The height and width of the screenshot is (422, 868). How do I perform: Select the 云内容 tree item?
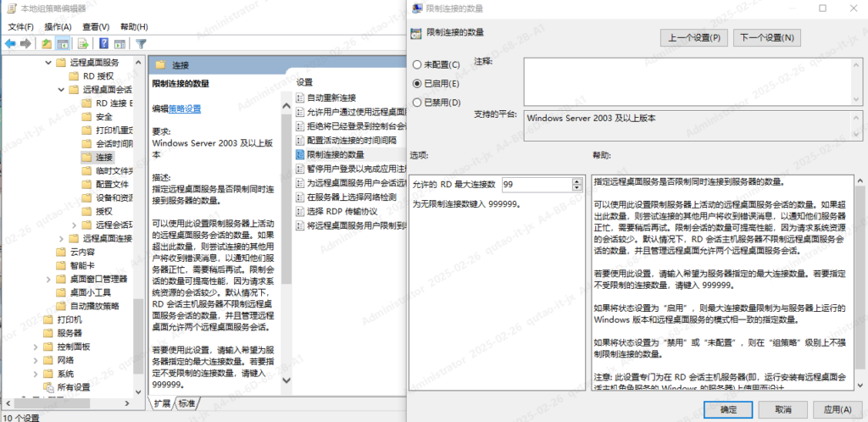82,252
